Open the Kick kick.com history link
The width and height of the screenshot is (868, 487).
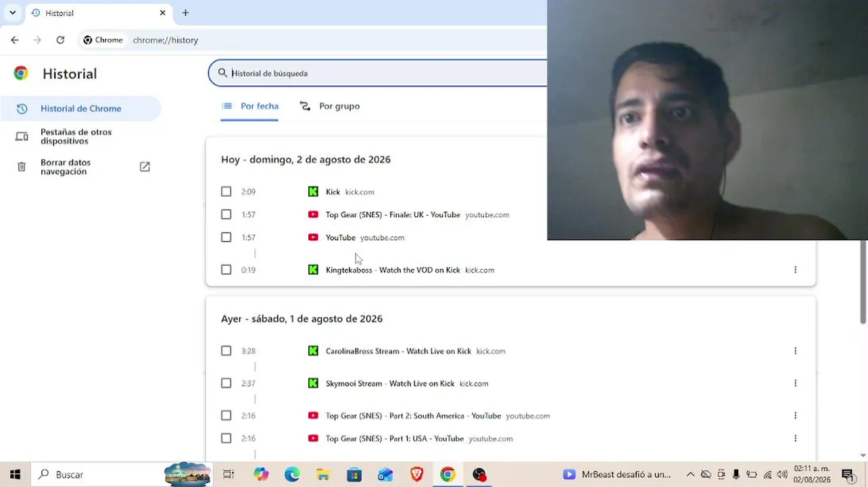click(x=333, y=192)
